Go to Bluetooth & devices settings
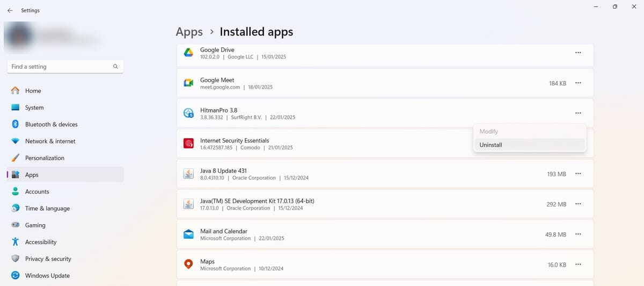 point(64,124)
